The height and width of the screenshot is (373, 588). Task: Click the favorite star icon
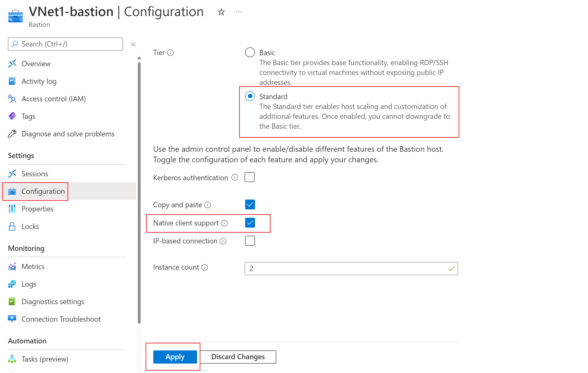(x=221, y=12)
